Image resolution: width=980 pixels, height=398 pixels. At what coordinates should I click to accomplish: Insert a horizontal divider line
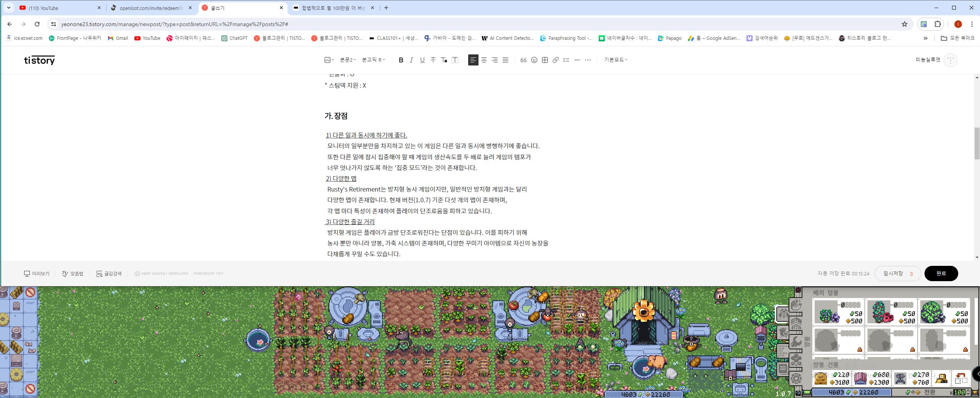tap(577, 60)
